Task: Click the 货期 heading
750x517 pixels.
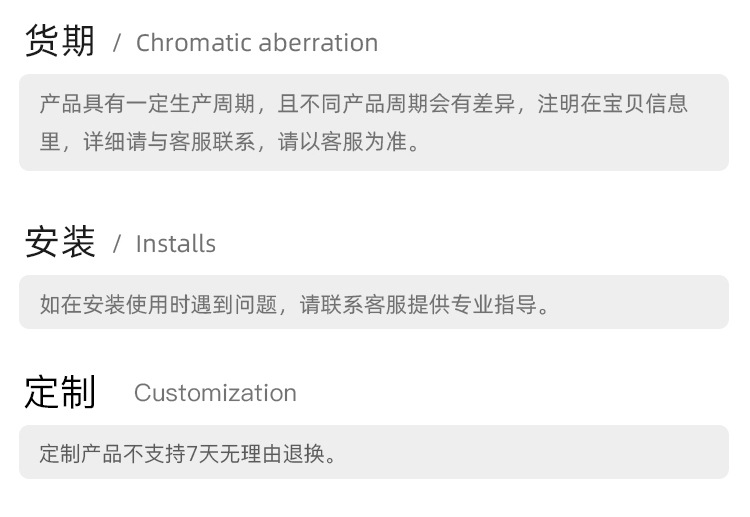Action: tap(60, 41)
